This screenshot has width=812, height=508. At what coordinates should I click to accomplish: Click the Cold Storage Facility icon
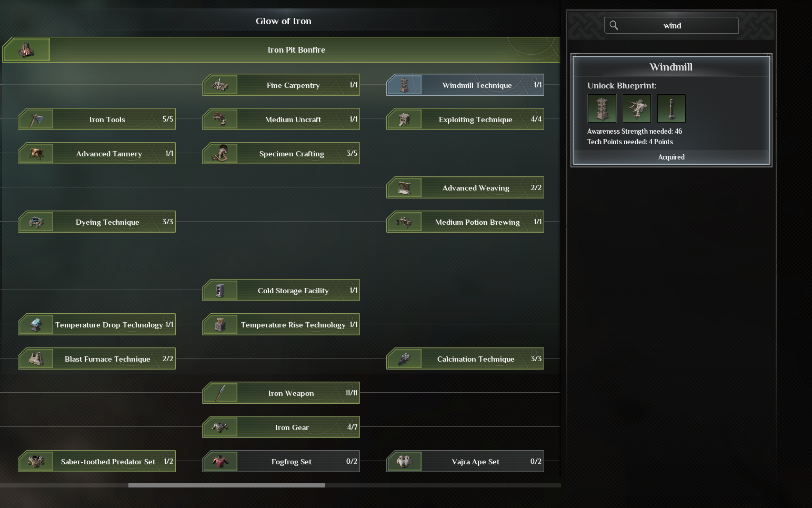[x=220, y=290]
